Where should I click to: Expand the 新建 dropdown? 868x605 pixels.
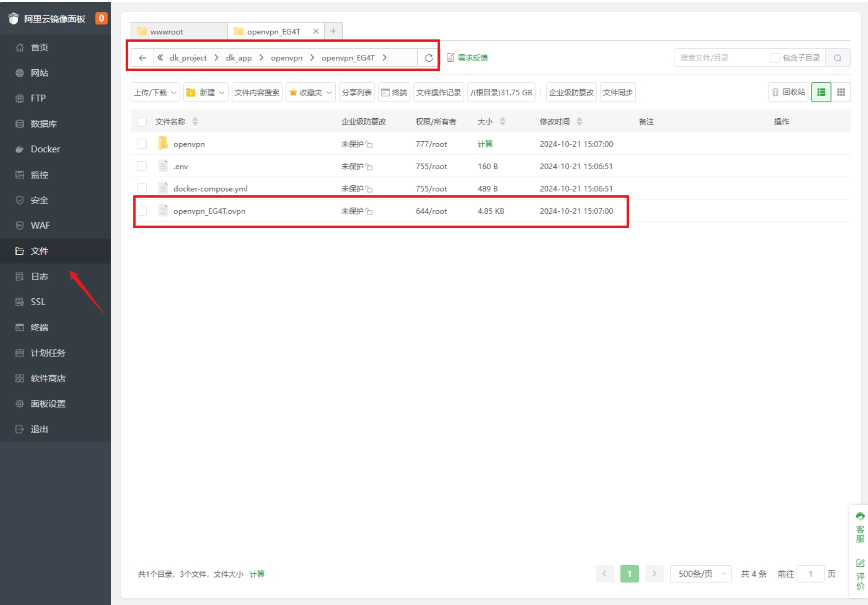coord(206,92)
